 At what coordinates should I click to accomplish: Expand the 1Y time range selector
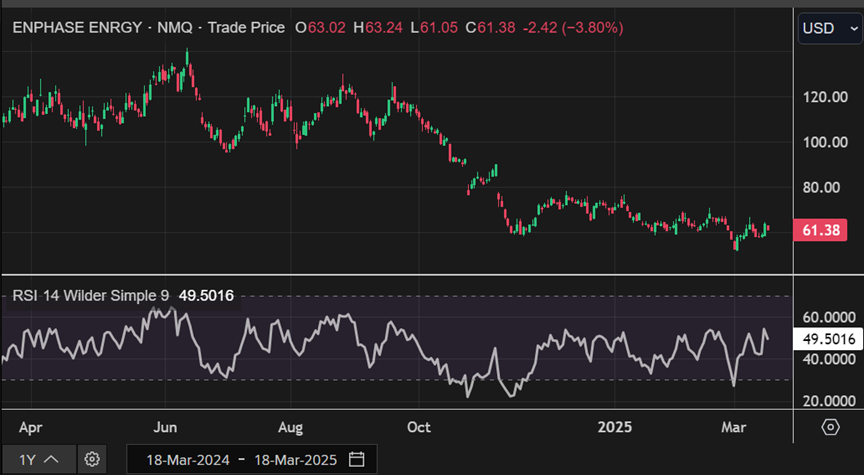pyautogui.click(x=39, y=459)
